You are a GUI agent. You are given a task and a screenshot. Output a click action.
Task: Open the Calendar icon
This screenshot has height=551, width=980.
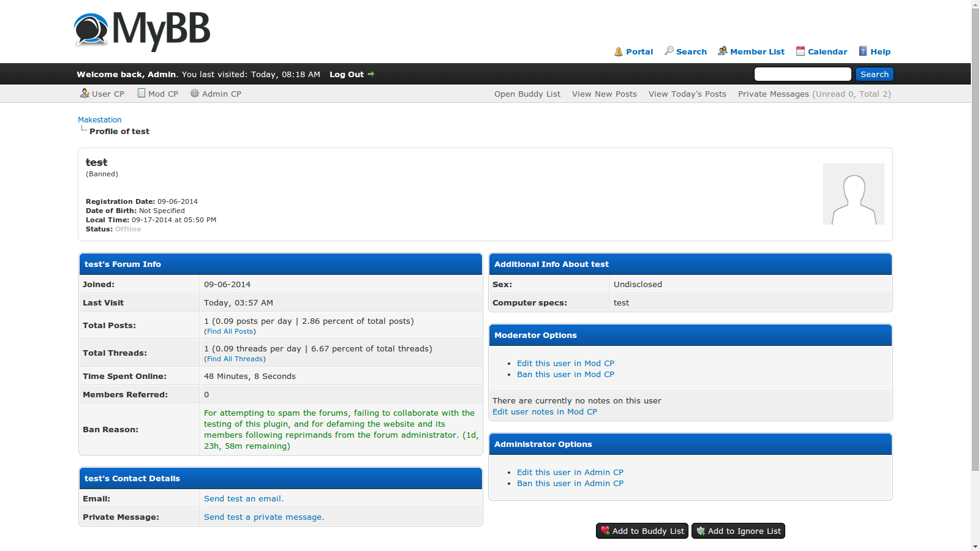click(x=800, y=51)
